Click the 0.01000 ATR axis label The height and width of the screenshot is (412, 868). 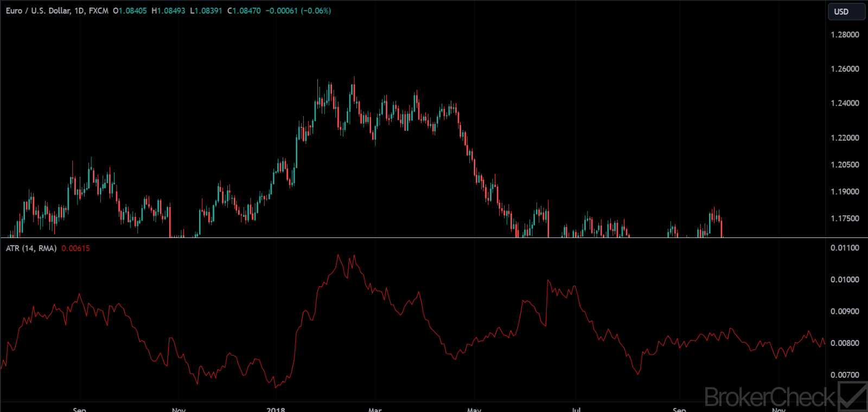tap(845, 280)
